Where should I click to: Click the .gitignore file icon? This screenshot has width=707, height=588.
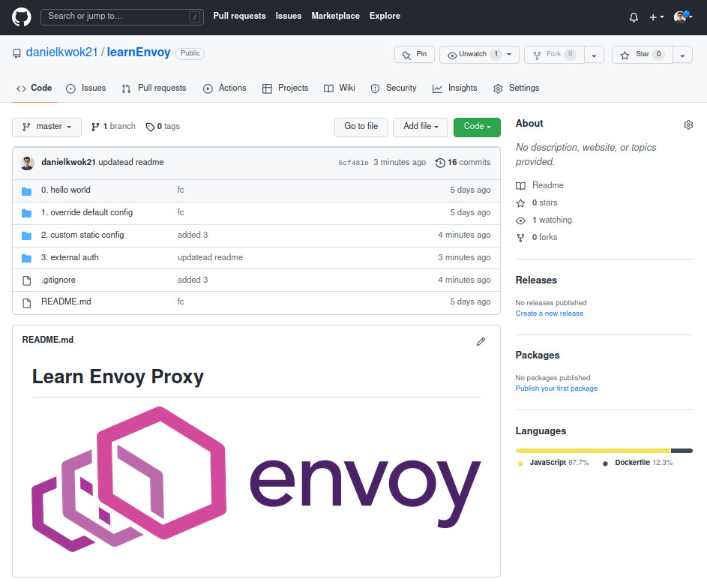coord(26,280)
